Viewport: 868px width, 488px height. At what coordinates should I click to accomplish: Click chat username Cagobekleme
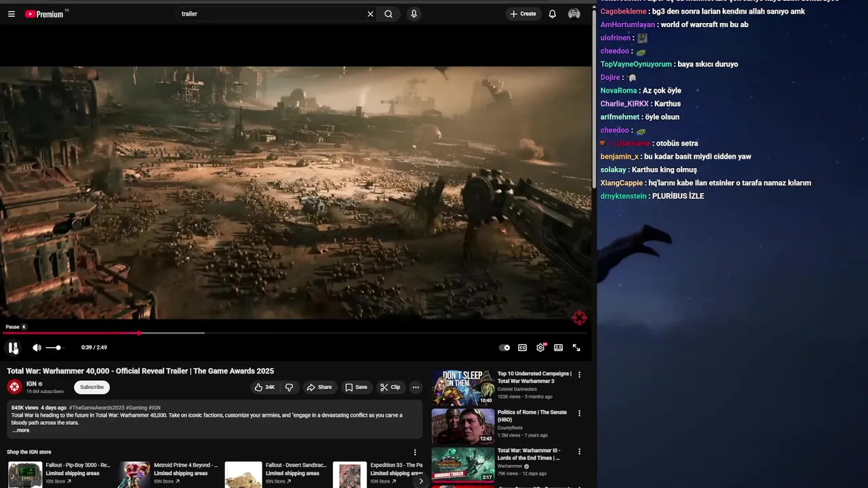pyautogui.click(x=623, y=12)
